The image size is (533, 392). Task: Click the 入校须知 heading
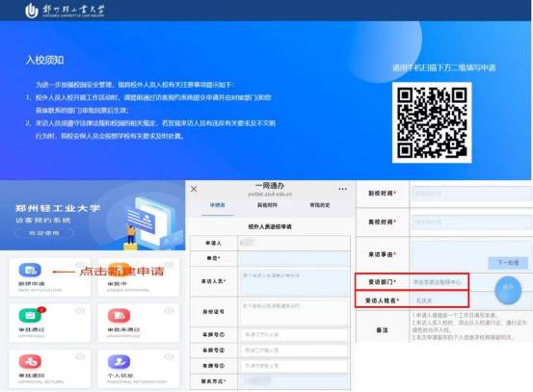tap(45, 60)
